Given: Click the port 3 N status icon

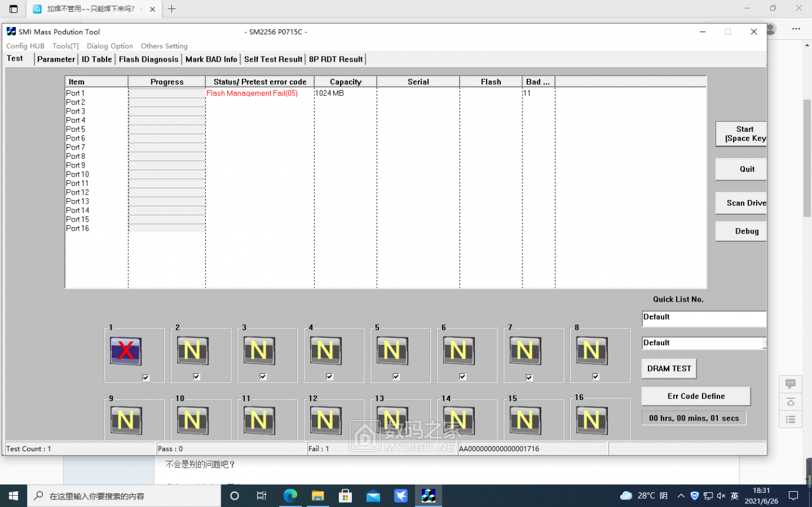Looking at the screenshot, I should (259, 351).
